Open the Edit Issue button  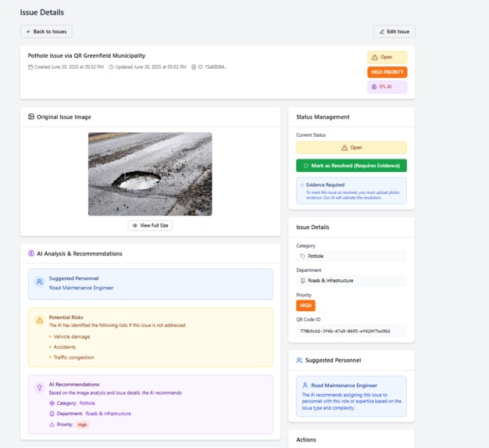(394, 31)
